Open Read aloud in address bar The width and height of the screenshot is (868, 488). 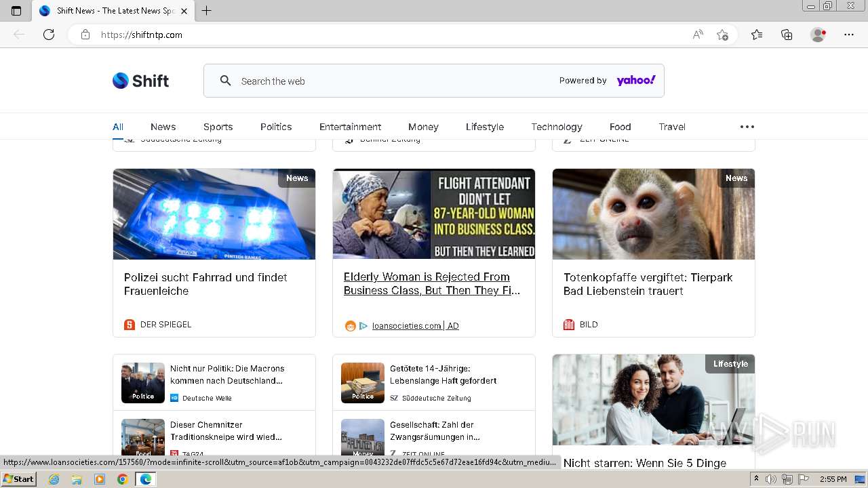point(698,35)
